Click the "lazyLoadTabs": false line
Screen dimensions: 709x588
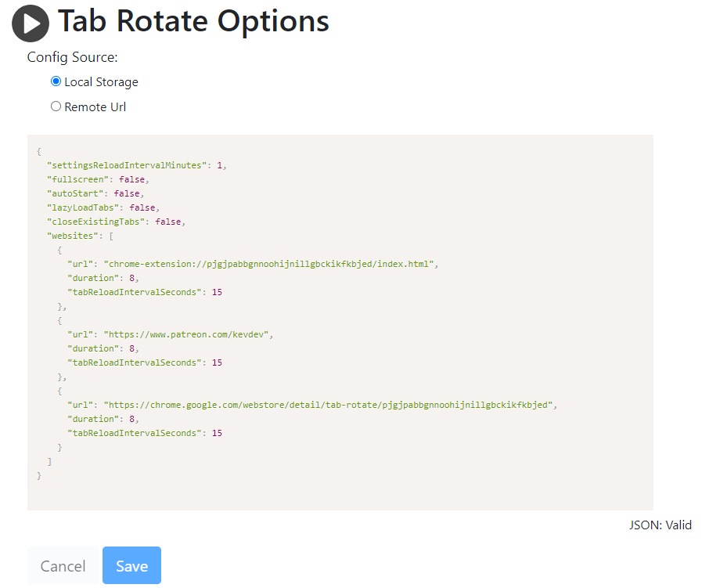coord(103,207)
